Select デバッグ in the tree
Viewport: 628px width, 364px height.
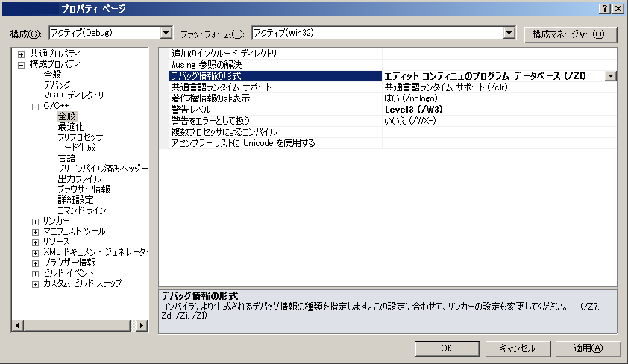57,85
